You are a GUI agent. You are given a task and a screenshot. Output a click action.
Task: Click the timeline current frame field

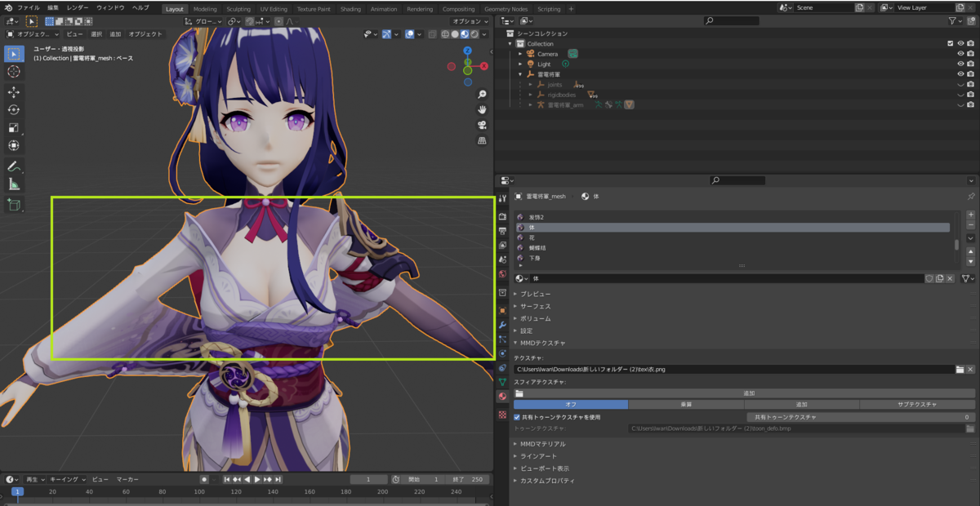coord(370,480)
